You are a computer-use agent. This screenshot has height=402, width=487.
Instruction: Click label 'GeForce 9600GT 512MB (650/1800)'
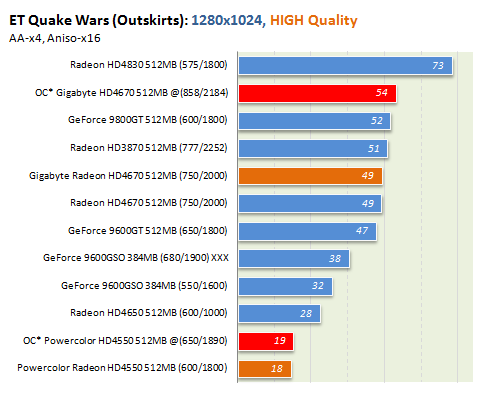point(148,231)
